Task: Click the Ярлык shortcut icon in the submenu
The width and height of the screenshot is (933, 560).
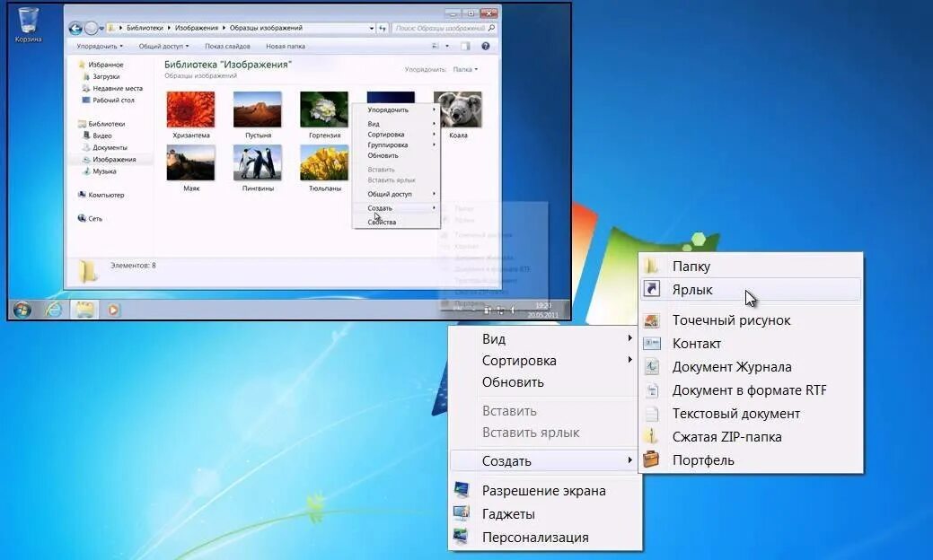Action: [652, 289]
